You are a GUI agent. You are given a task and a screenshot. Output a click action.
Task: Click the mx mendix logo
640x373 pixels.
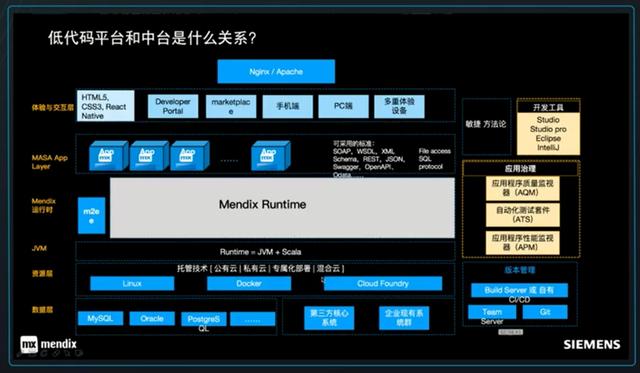click(49, 344)
